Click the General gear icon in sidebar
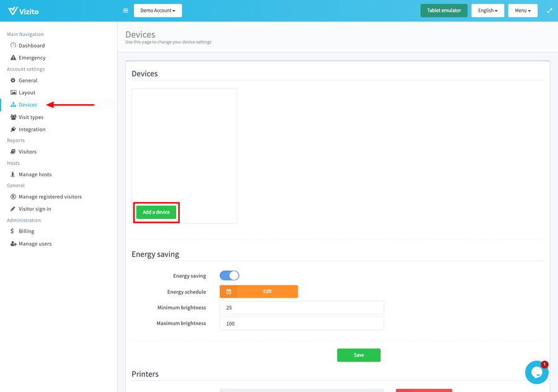The image size is (558, 392). pyautogui.click(x=13, y=81)
